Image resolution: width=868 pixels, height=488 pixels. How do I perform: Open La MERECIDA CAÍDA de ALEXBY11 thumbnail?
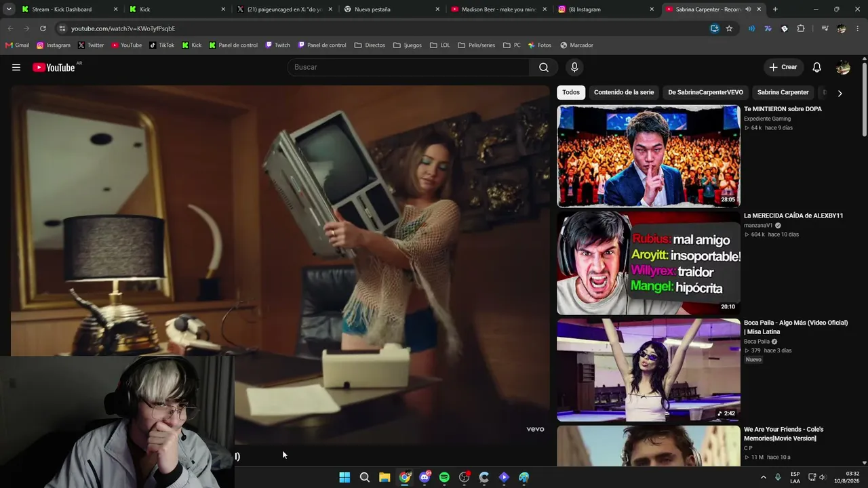[x=648, y=263]
